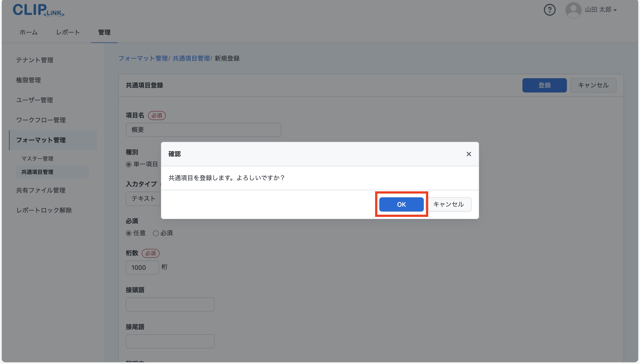Open ワークフロー管理 in the sidebar
The width and height of the screenshot is (640, 364).
[41, 120]
